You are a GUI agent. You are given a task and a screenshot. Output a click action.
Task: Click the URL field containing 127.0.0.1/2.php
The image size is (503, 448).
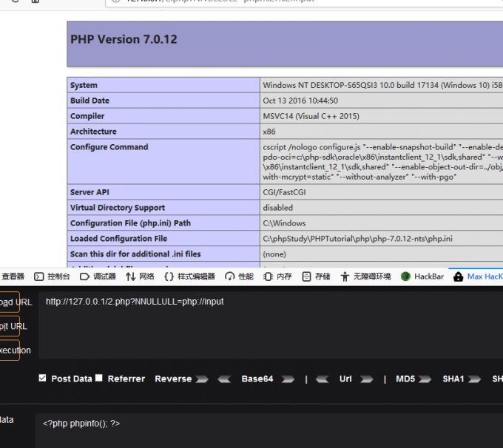271,325
